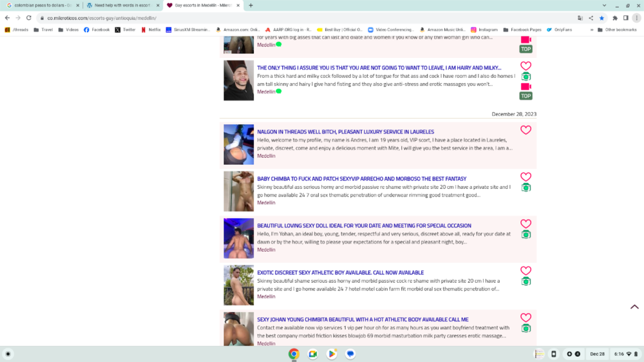The image size is (644, 362).
Task: Bookmark this page with the star icon
Action: pos(601,18)
